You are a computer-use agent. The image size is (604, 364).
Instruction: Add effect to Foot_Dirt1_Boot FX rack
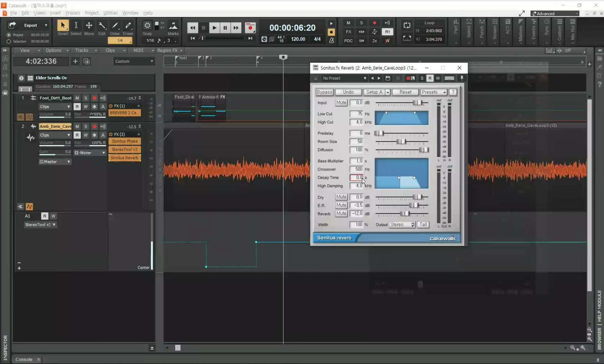139,106
